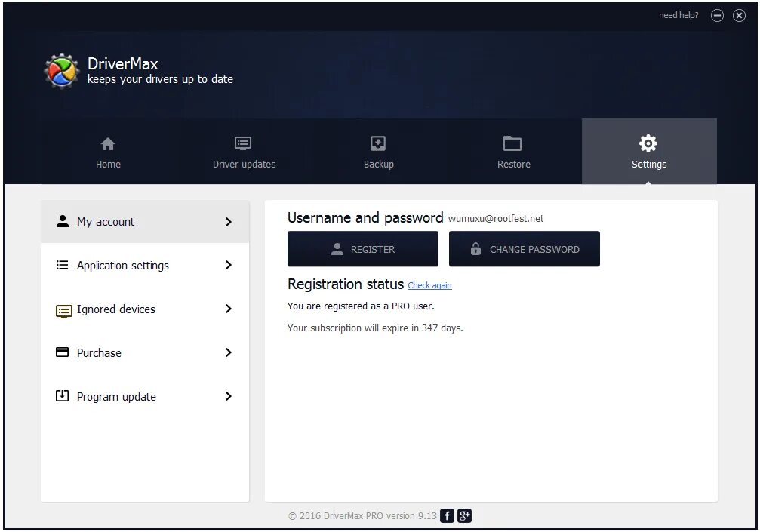Open the DriverMax Google Plus icon

click(464, 516)
